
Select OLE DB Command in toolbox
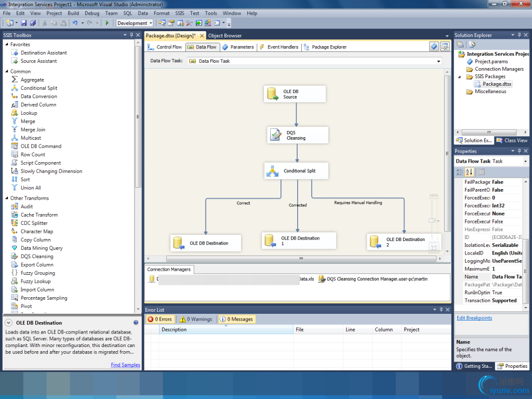(x=41, y=146)
